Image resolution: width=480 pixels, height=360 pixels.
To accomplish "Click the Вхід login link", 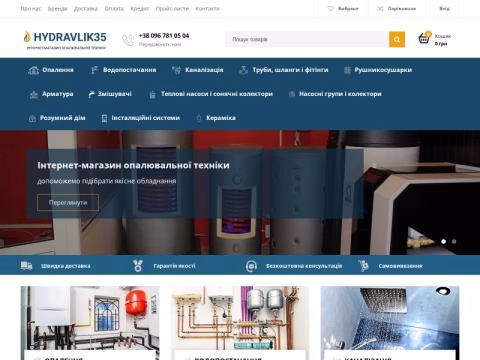I will click(x=444, y=9).
